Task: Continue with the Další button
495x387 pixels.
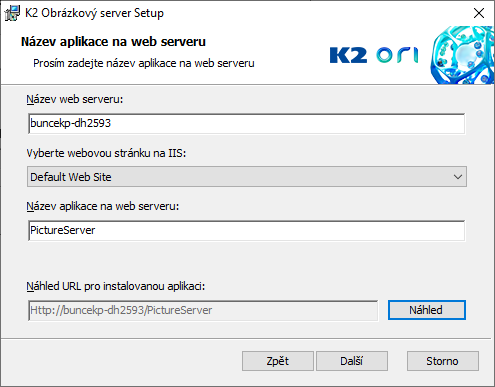Action: [352, 361]
